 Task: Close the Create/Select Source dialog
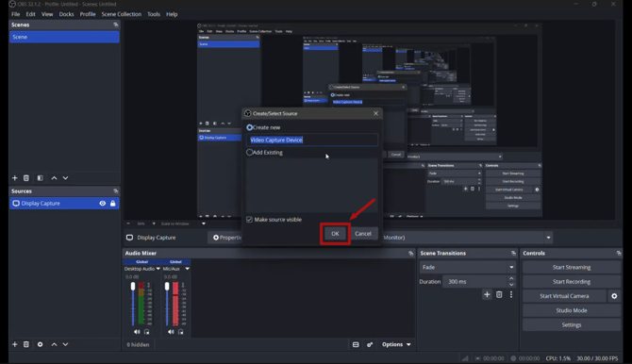click(375, 113)
